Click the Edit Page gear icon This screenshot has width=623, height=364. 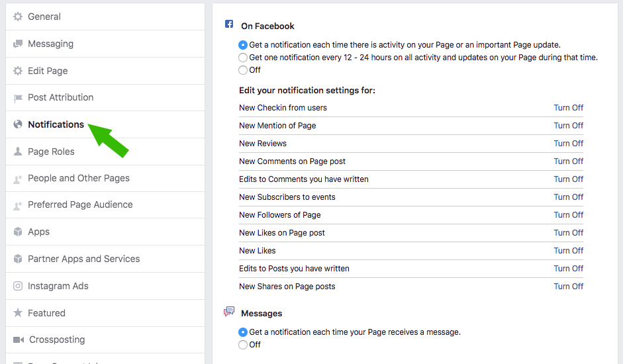click(18, 71)
